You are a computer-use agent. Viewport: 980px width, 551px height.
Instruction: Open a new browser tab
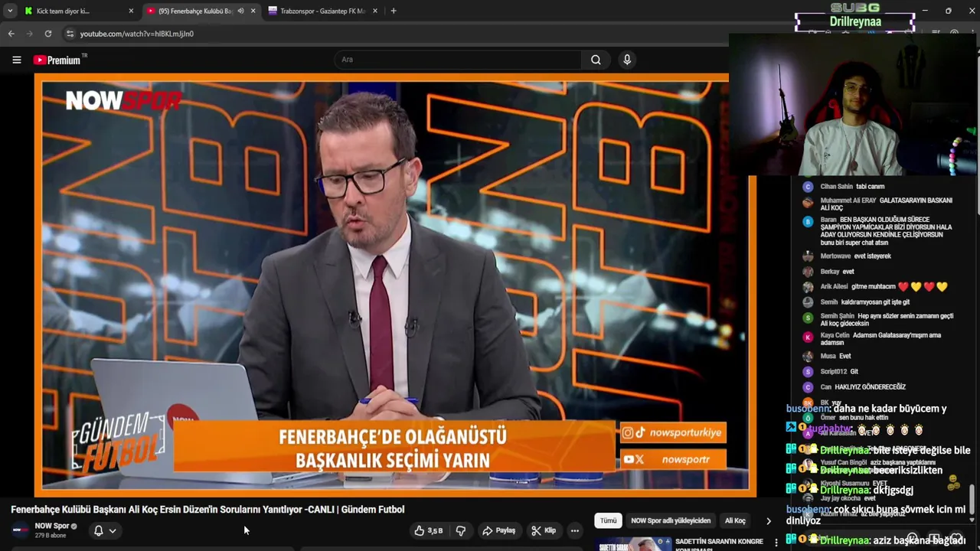tap(394, 11)
